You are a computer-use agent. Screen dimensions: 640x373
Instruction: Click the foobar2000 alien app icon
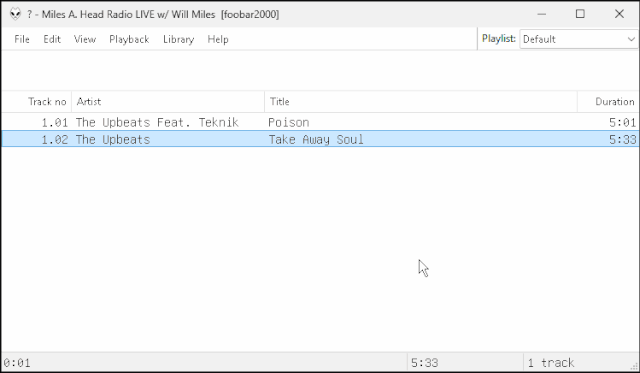tap(15, 14)
